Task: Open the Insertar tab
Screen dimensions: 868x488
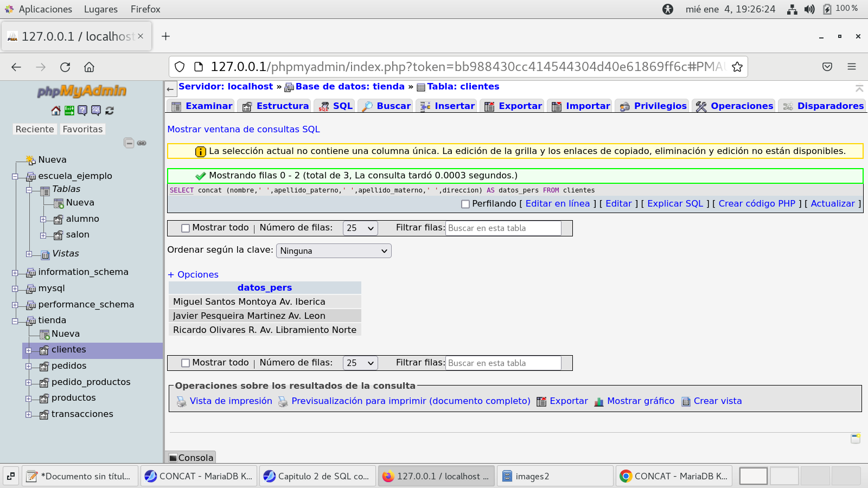Action: click(x=448, y=106)
